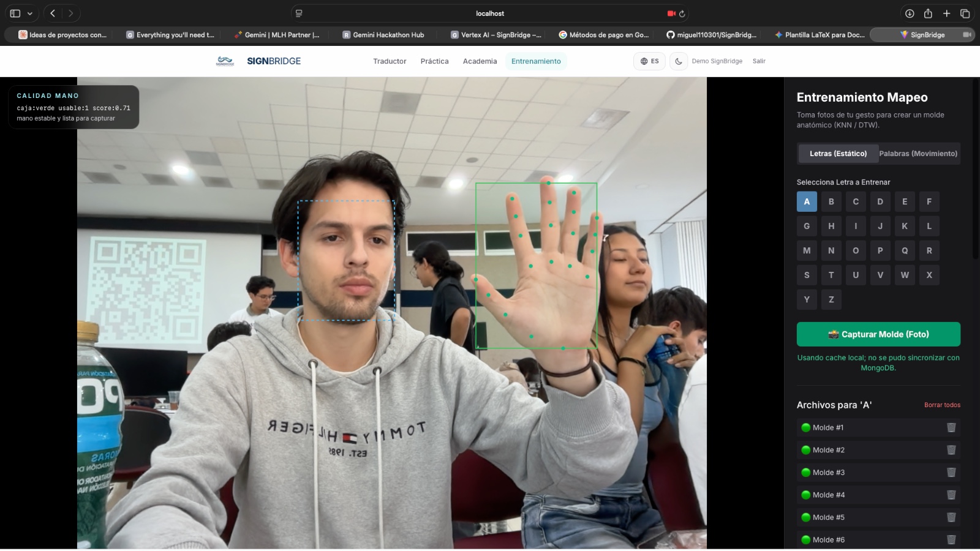Switch to the Palabras (Movimiento) tab
The image size is (980, 551).
[918, 154]
